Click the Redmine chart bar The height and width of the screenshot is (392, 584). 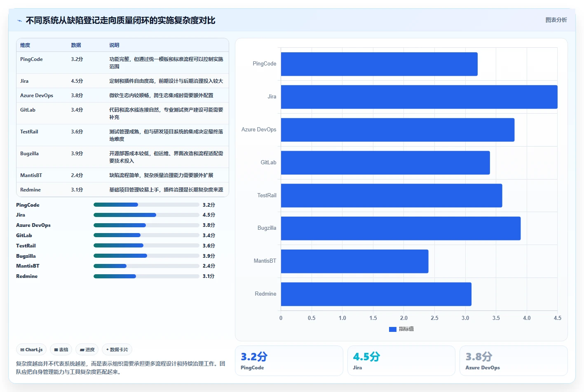point(376,294)
